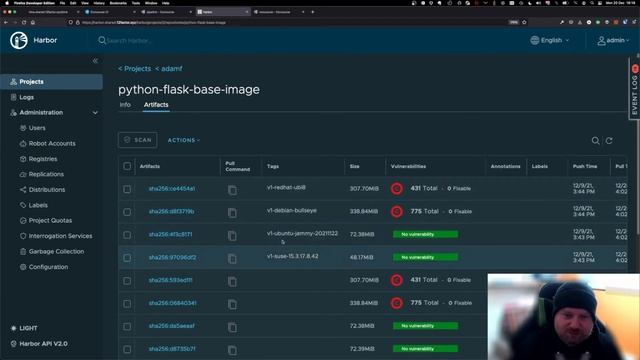Open the Projects sidebar item
Image resolution: width=640 pixels, height=360 pixels.
point(51,82)
